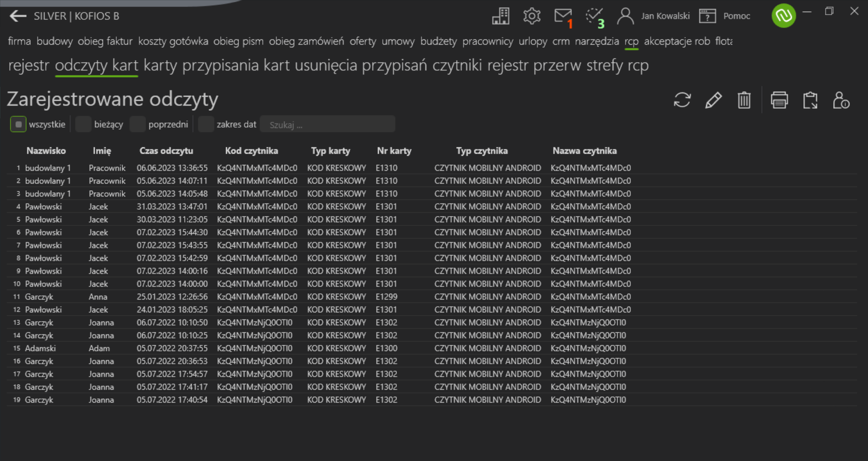This screenshot has width=868, height=461.
Task: Export readings via clipboard icon
Action: coord(810,100)
